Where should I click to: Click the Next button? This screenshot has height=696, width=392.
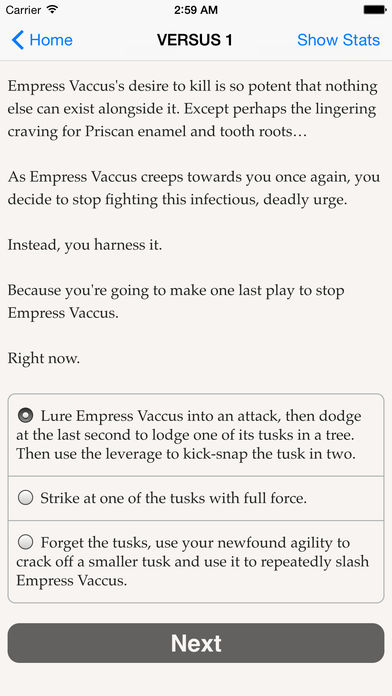[196, 643]
